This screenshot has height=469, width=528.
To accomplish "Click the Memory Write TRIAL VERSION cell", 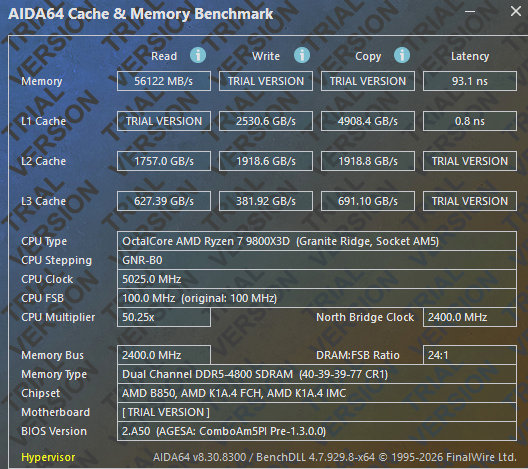I will (266, 81).
